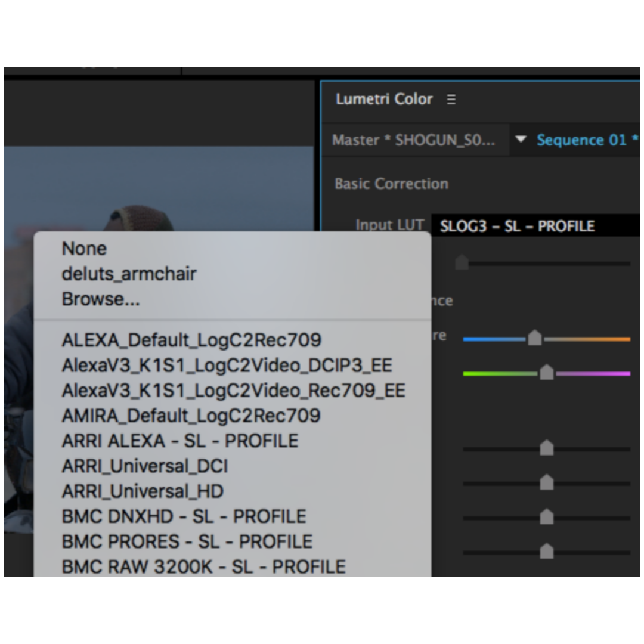Select AlexaV3_K1S1_LogC2Video_Rec709_EE LUT
Image resolution: width=644 pixels, height=644 pixels.
[x=233, y=391]
